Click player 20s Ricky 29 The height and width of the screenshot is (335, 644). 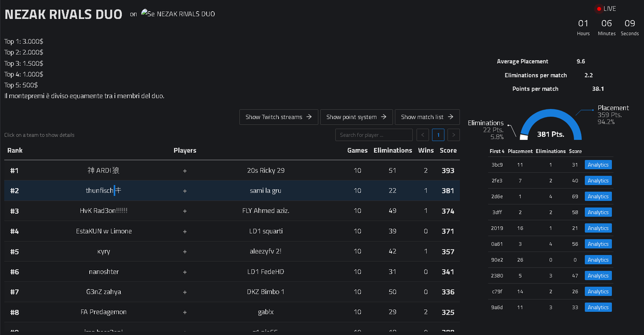[x=266, y=170]
